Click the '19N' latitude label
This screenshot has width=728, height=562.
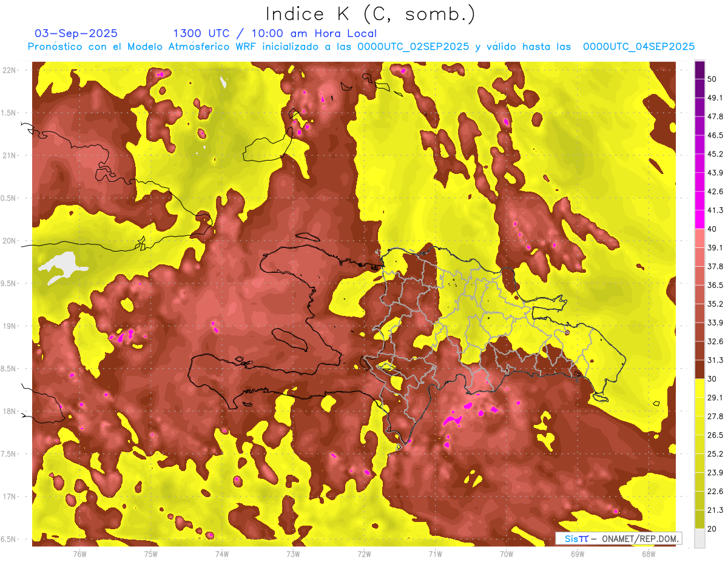[9, 326]
